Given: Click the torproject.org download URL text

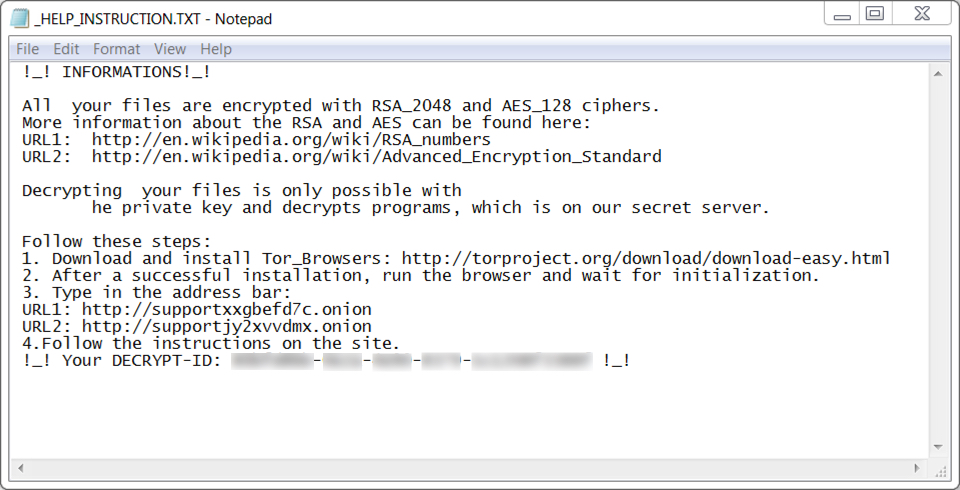Looking at the screenshot, I should pyautogui.click(x=646, y=258).
